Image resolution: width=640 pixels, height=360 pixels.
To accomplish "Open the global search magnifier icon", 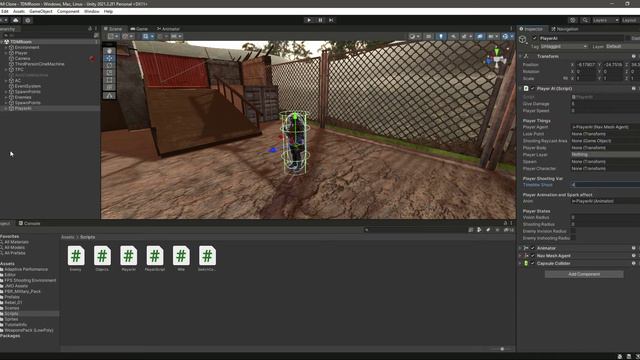I will tap(585, 20).
